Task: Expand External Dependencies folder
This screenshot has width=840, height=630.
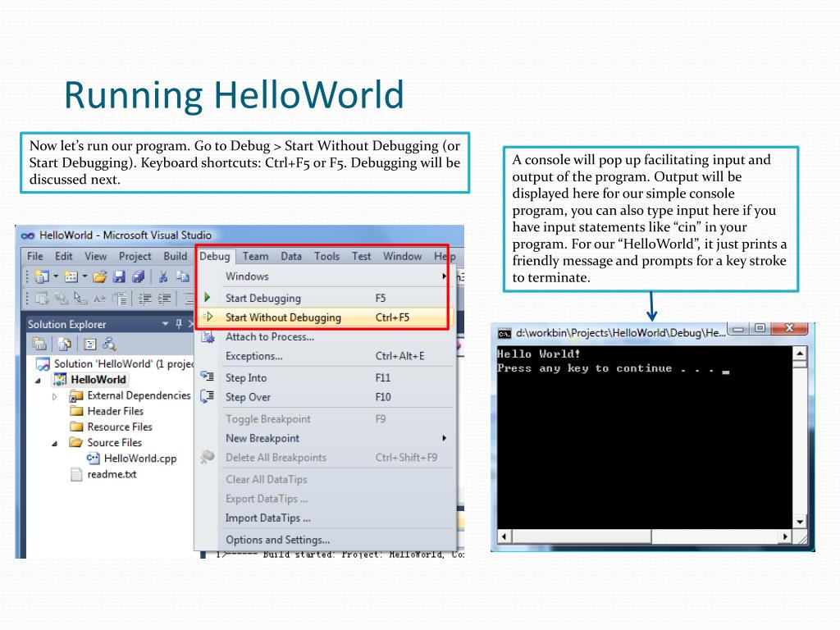Action: click(55, 396)
